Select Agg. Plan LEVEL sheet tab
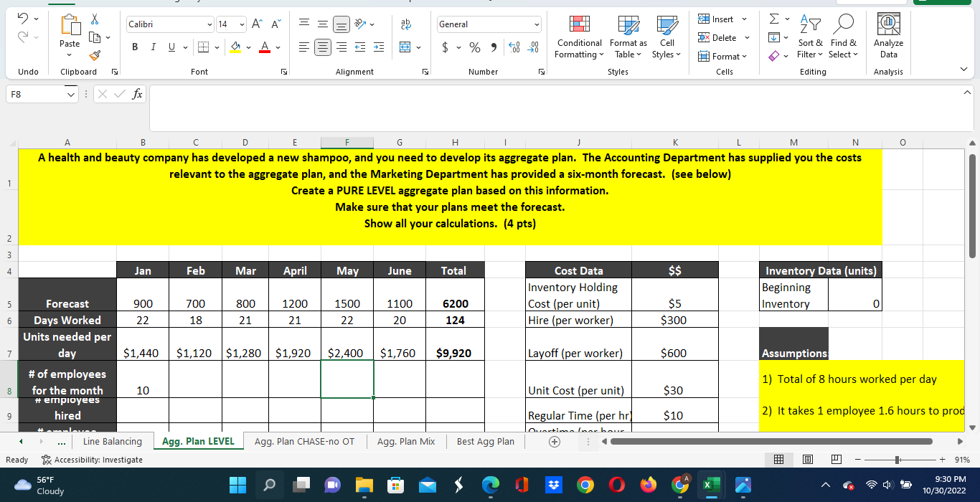This screenshot has height=502, width=980. tap(199, 442)
